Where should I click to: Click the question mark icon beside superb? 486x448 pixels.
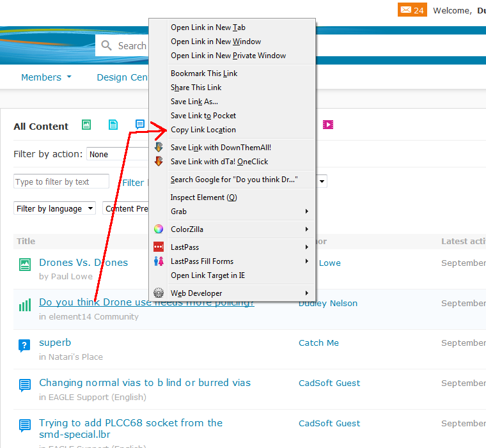point(24,345)
